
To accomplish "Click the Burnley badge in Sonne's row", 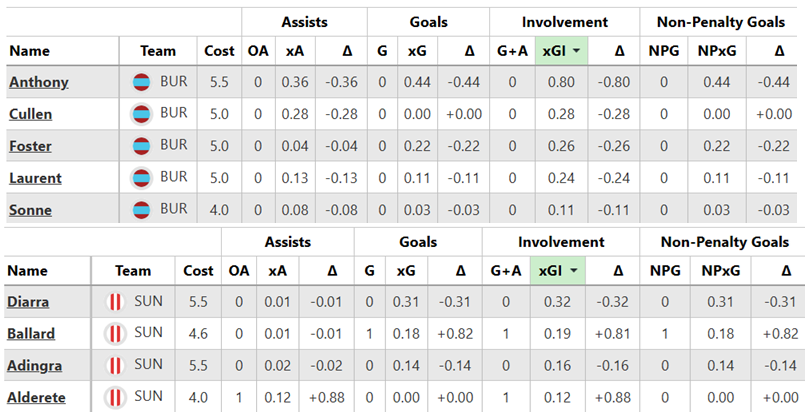I will 141,210.
